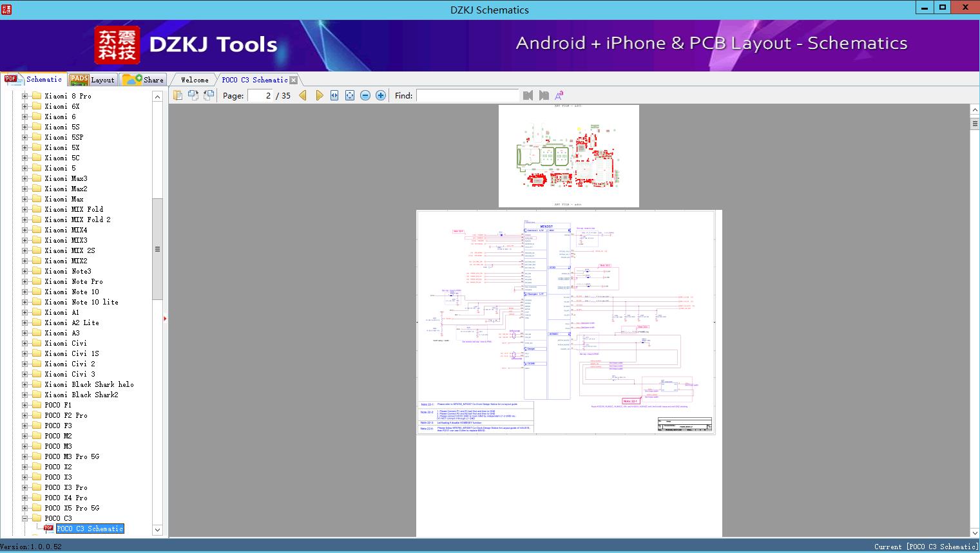980x553 pixels.
Task: Go to the next page
Action: [319, 95]
